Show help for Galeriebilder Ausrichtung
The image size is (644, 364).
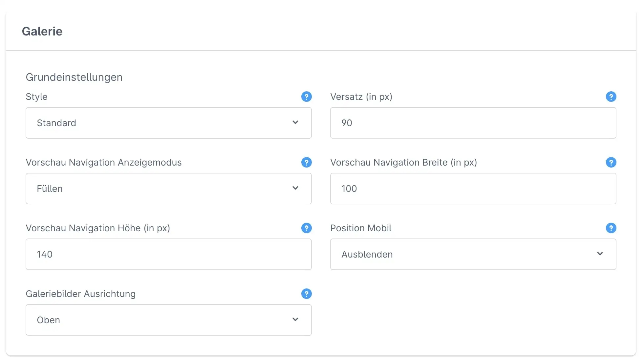(x=306, y=294)
